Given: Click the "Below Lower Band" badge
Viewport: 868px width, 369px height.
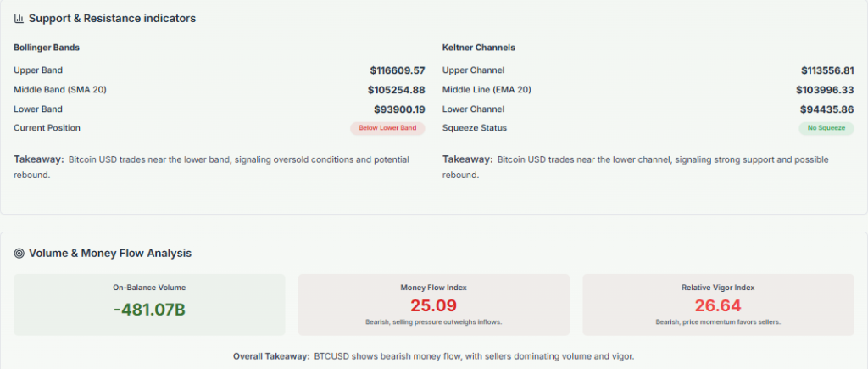Looking at the screenshot, I should (x=387, y=128).
